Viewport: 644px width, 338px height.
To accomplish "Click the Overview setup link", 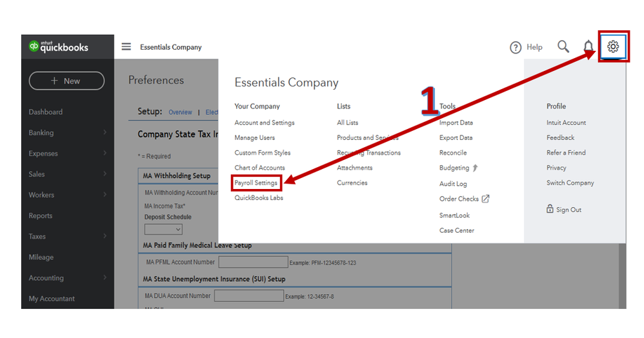I will click(x=180, y=112).
